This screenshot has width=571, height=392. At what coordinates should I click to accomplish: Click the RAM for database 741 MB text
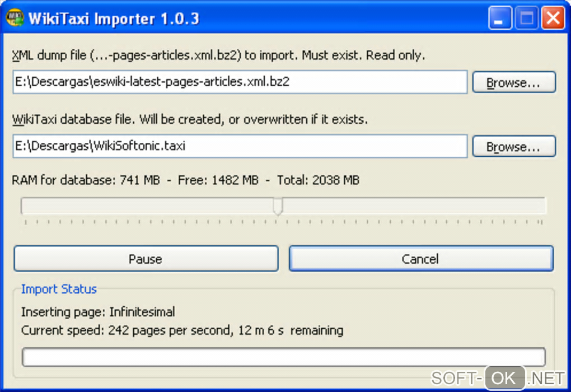86,180
